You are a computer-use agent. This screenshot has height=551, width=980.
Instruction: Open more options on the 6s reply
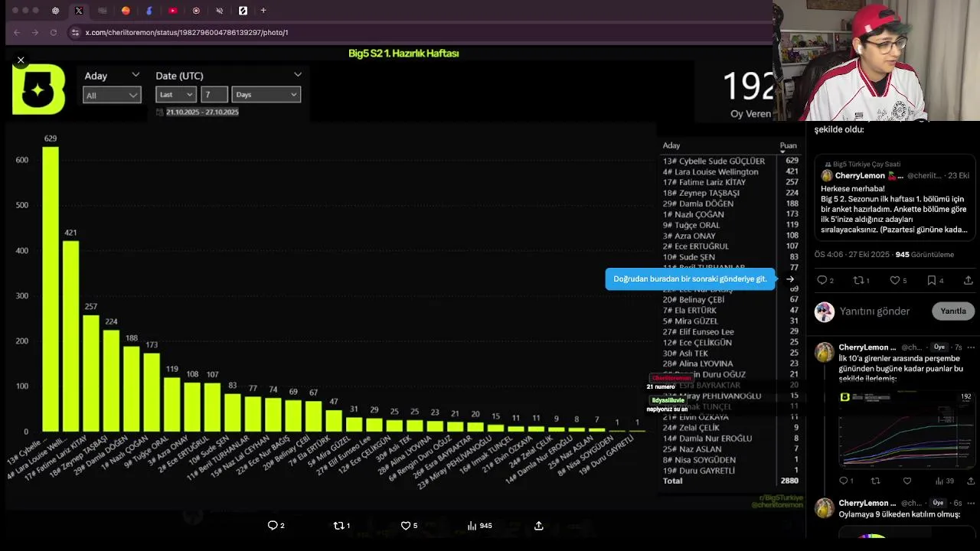(971, 503)
